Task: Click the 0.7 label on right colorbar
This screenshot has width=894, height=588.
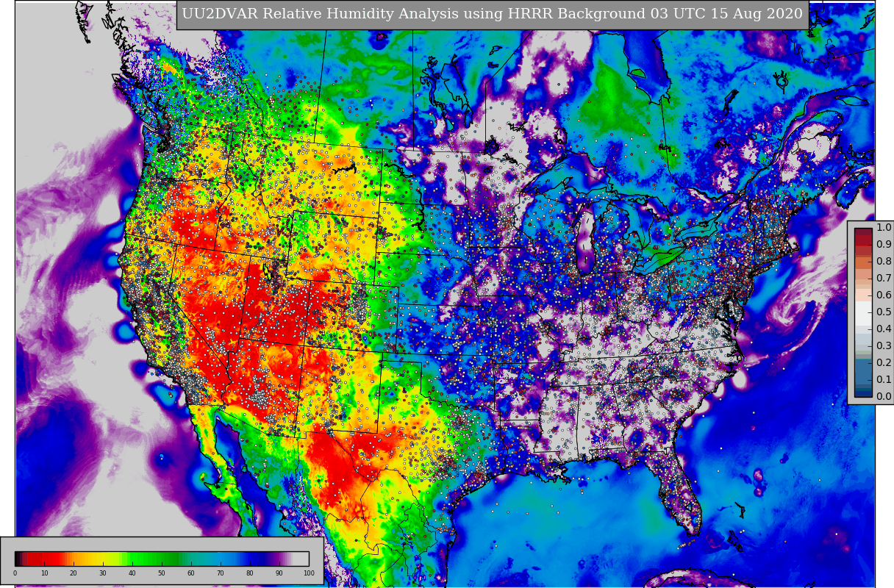Action: [884, 279]
